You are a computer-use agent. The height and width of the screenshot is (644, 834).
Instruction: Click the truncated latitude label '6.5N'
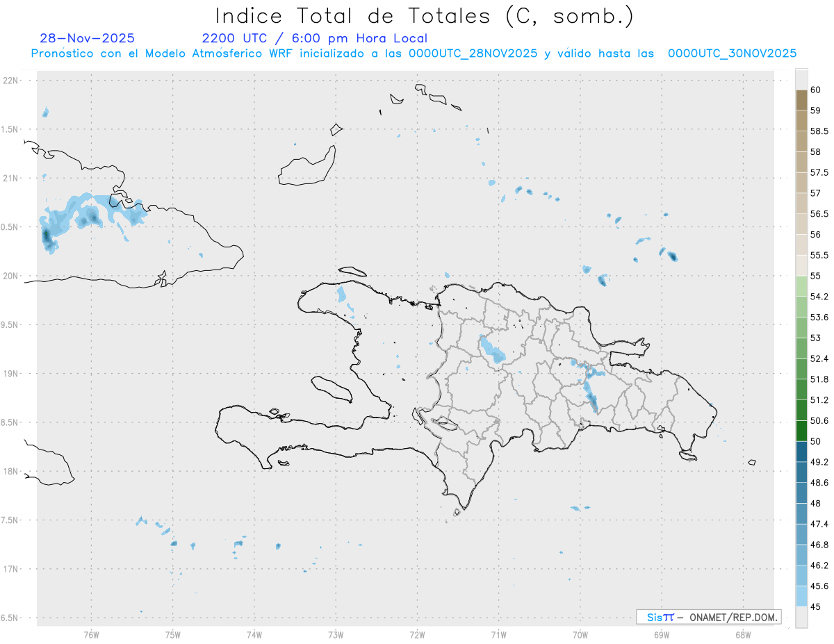click(10, 618)
